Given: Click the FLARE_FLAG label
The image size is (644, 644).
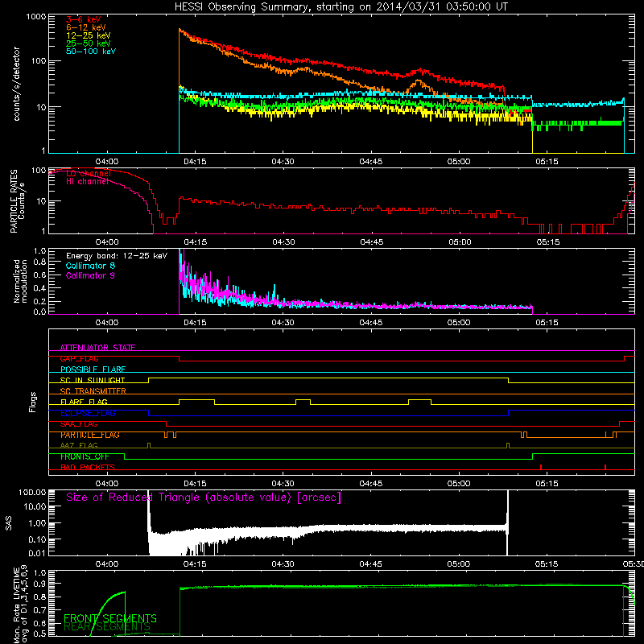Looking at the screenshot, I should (84, 402).
